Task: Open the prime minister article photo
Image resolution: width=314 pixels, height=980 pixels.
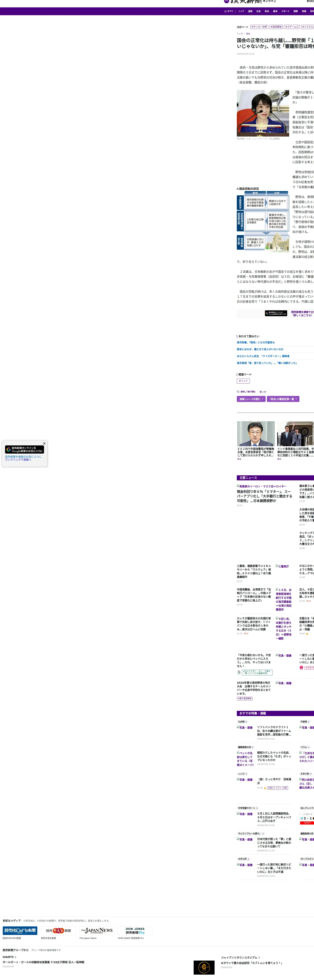Action: coord(263,113)
